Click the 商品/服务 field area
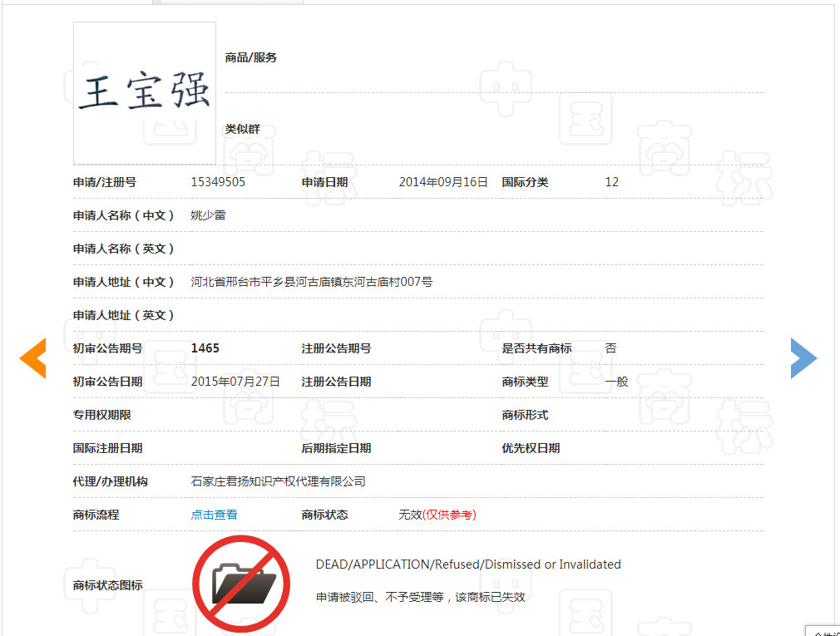Screen dimensions: 840x636 [253, 57]
